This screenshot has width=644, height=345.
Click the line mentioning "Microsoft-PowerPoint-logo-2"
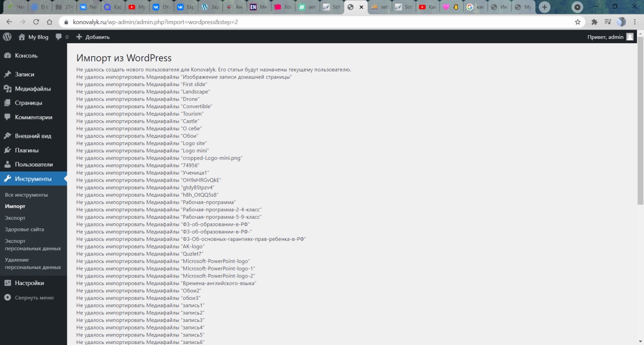tap(166, 276)
